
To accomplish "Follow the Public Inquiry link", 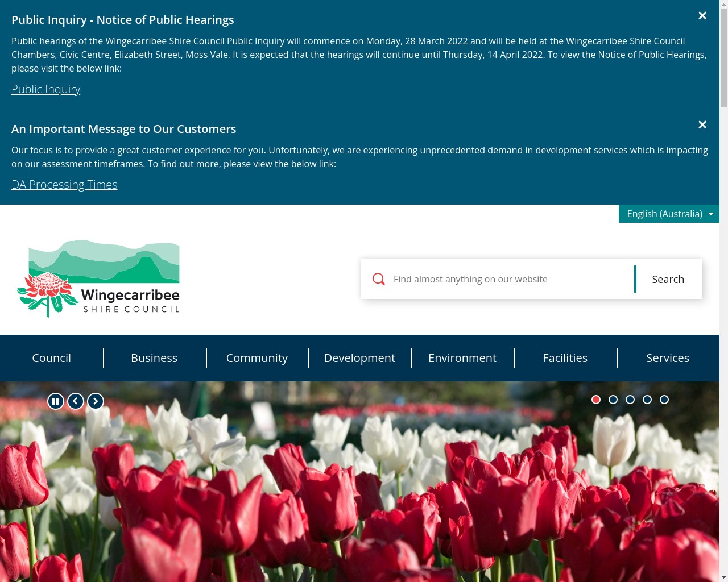I will 45,89.
